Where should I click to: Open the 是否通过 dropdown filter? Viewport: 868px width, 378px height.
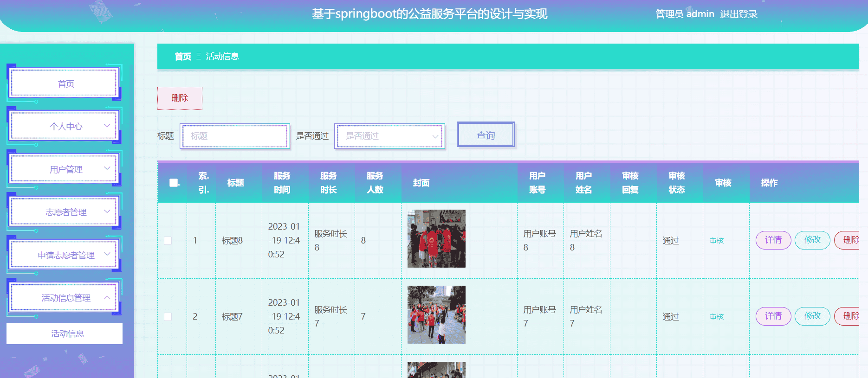click(389, 136)
